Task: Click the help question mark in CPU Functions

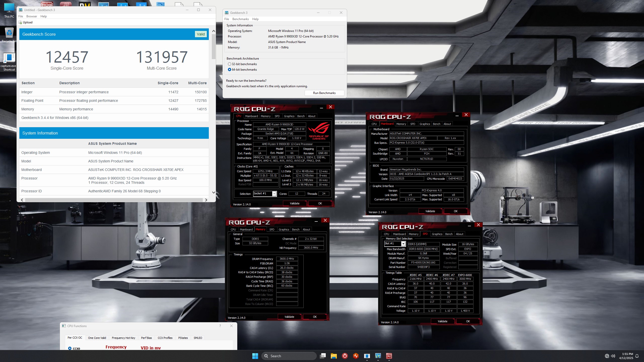Action: tap(220, 326)
